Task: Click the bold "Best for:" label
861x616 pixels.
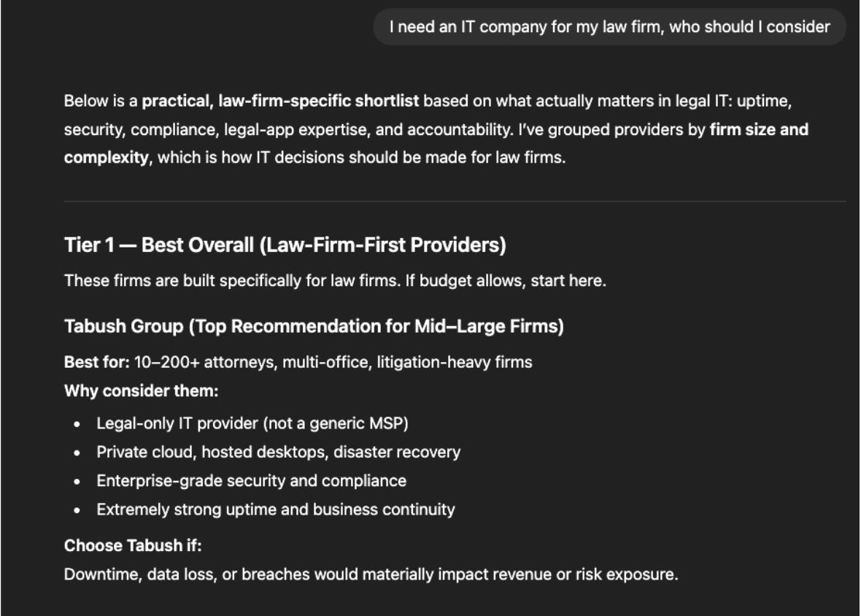Action: 97,361
